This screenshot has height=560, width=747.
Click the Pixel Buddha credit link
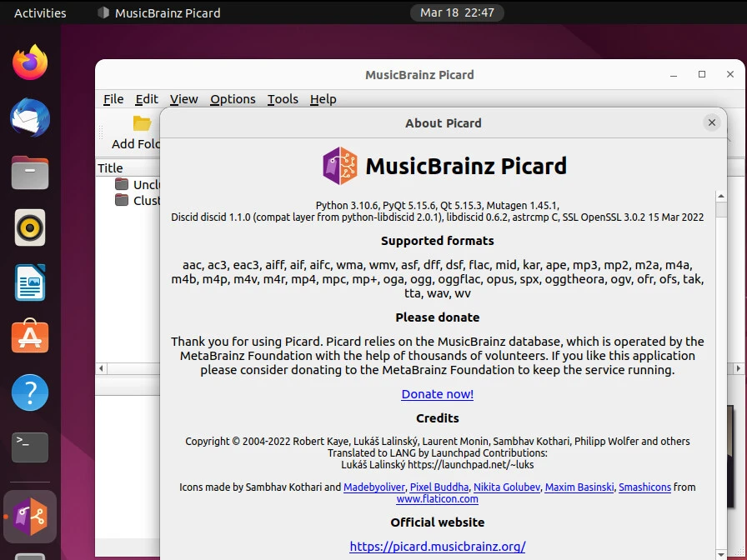coord(439,487)
